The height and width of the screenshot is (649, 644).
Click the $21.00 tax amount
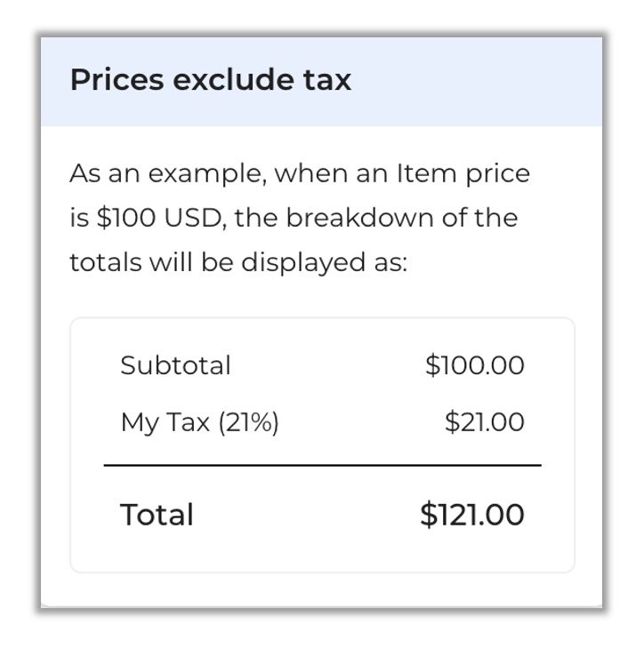(x=485, y=422)
